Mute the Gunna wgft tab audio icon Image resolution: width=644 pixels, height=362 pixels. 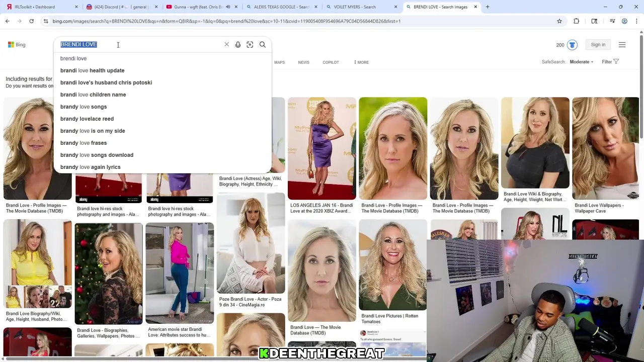(x=228, y=7)
